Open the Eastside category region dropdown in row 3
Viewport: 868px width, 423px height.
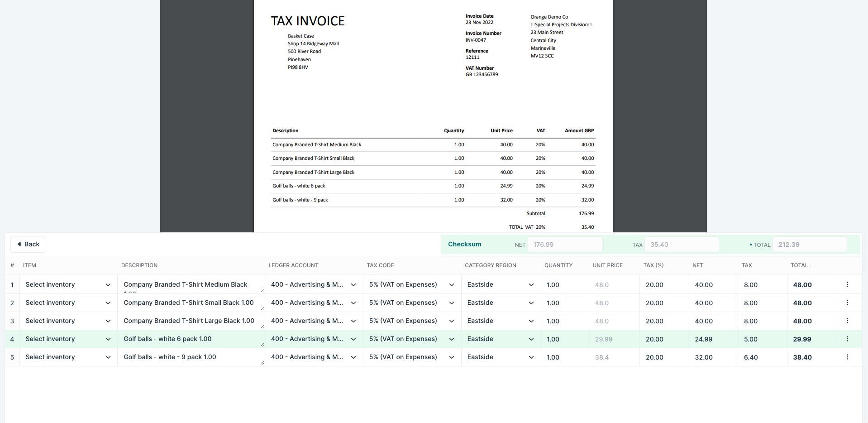point(501,321)
